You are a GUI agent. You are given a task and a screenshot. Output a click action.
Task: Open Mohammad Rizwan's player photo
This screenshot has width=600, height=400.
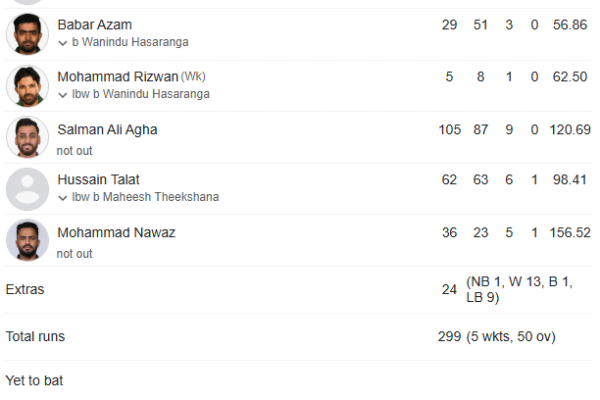coord(27,86)
